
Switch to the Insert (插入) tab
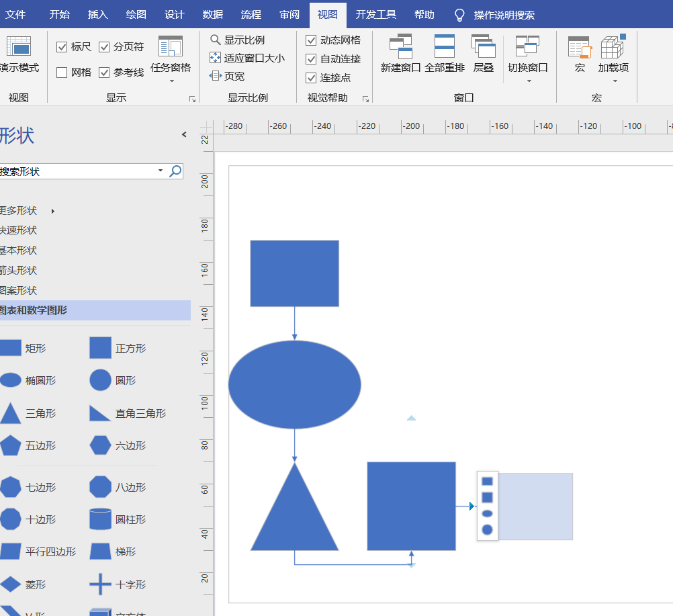(98, 15)
